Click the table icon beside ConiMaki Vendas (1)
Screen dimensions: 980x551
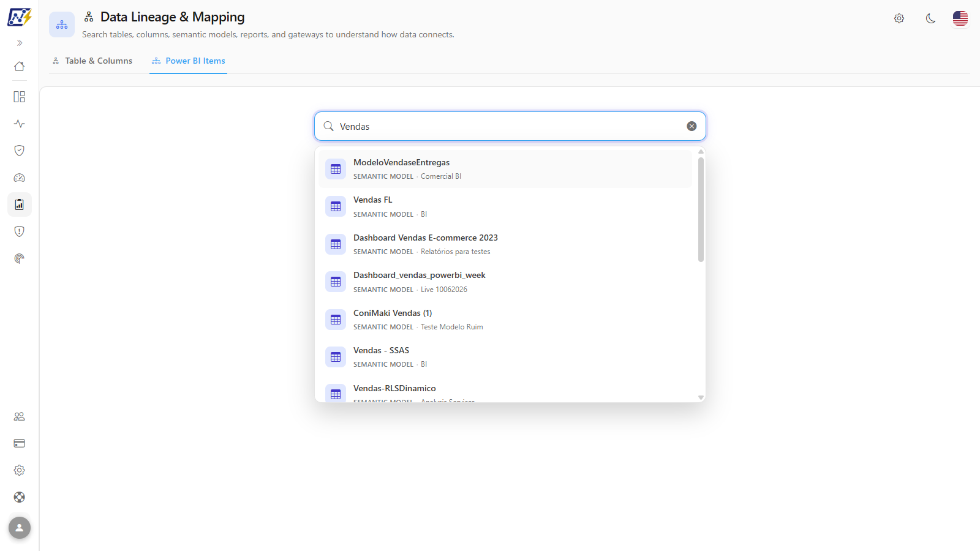[x=336, y=320]
